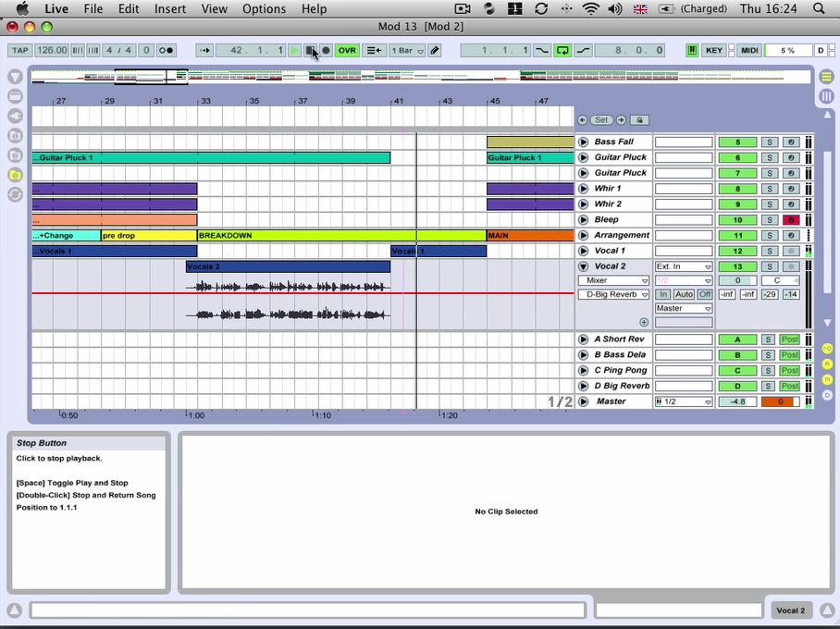The width and height of the screenshot is (840, 629).
Task: Open Live Devices browser icon
Action: [15, 96]
